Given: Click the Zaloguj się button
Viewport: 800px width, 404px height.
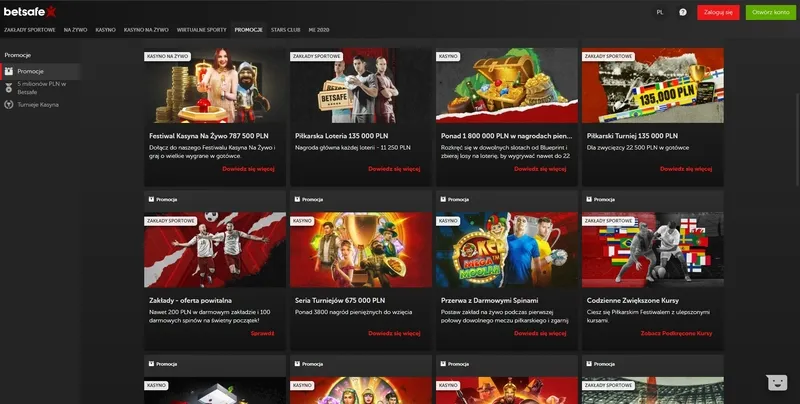Looking at the screenshot, I should tap(718, 12).
